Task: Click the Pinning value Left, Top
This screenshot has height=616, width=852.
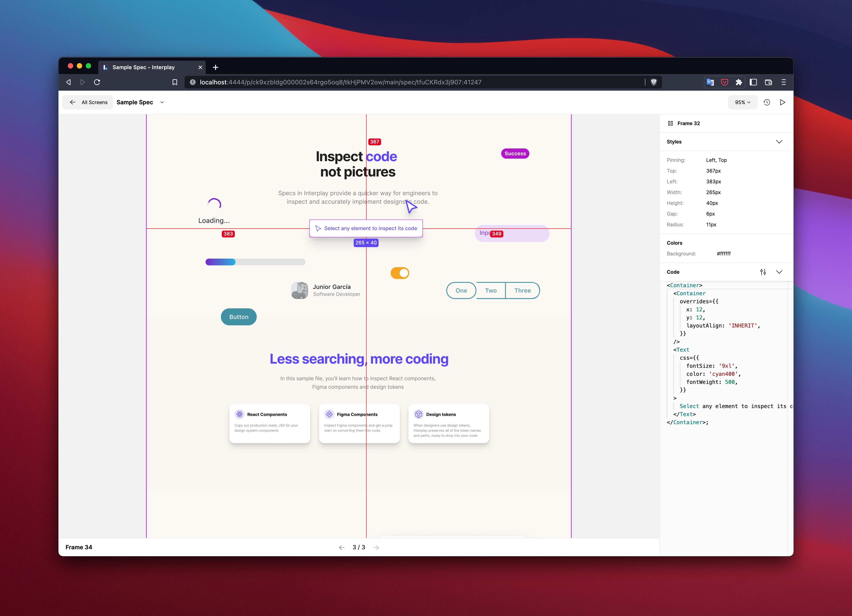Action: (716, 160)
